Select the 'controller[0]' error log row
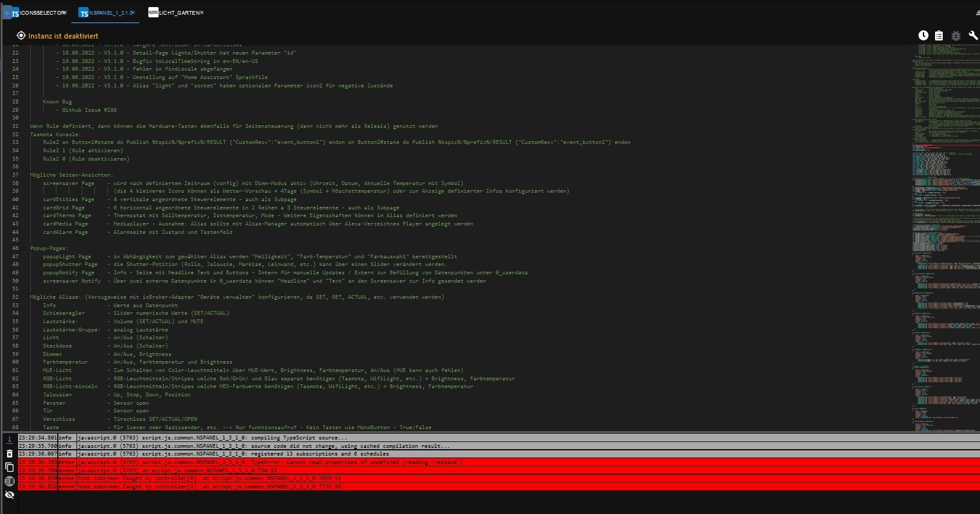Image resolution: width=980 pixels, height=514 pixels. 498,478
